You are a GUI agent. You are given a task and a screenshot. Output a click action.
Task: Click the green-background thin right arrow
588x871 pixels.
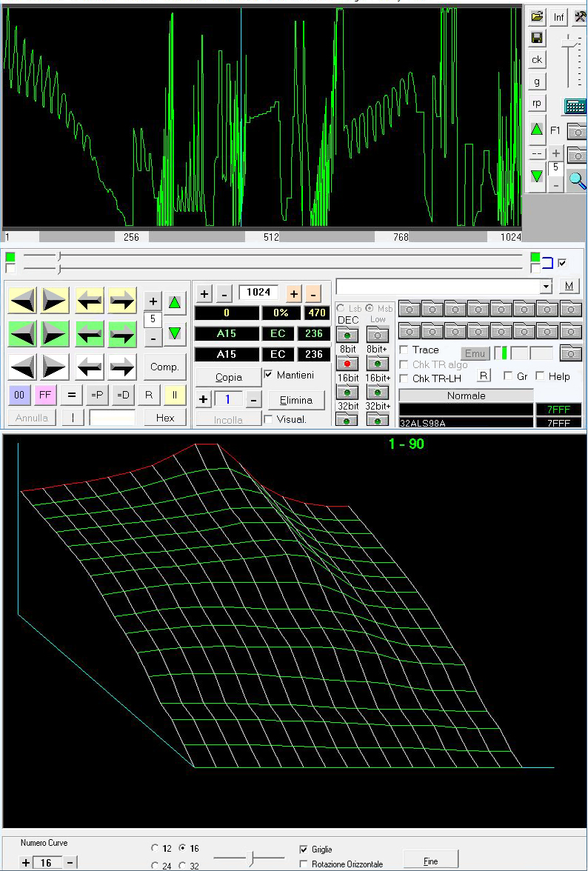click(122, 333)
